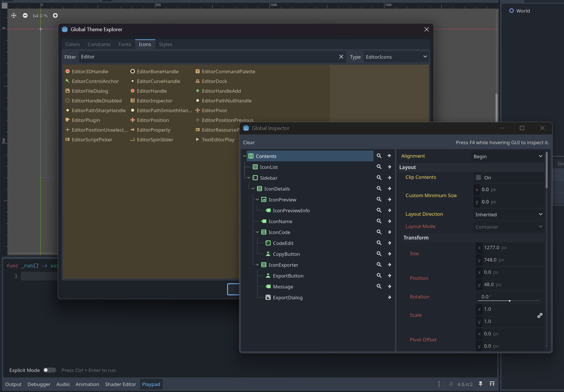This screenshot has height=392, width=564.
Task: Click the magnifier icon on IconList row
Action: pyautogui.click(x=379, y=167)
